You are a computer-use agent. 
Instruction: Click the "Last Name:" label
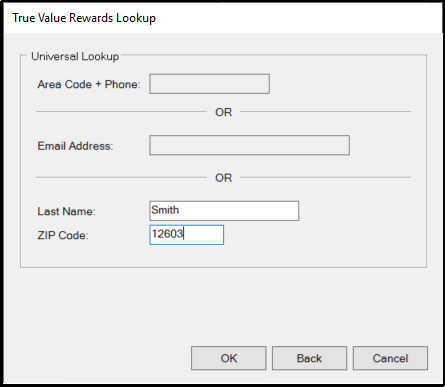(x=66, y=211)
